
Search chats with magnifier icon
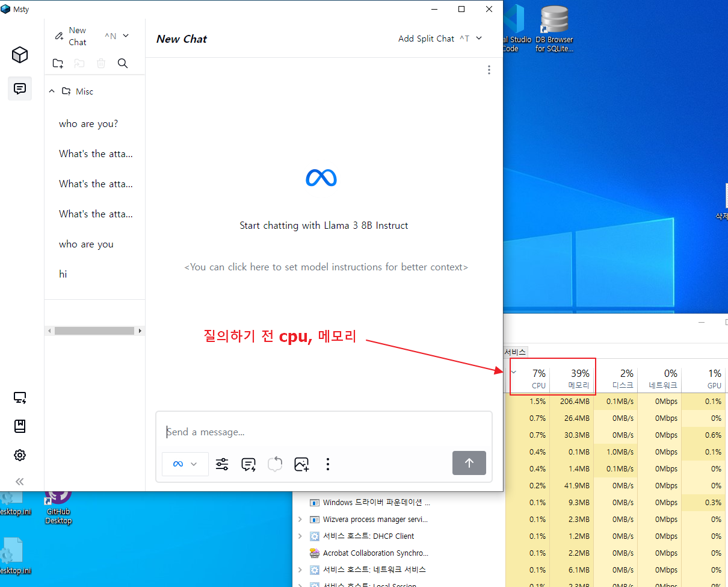(x=123, y=63)
